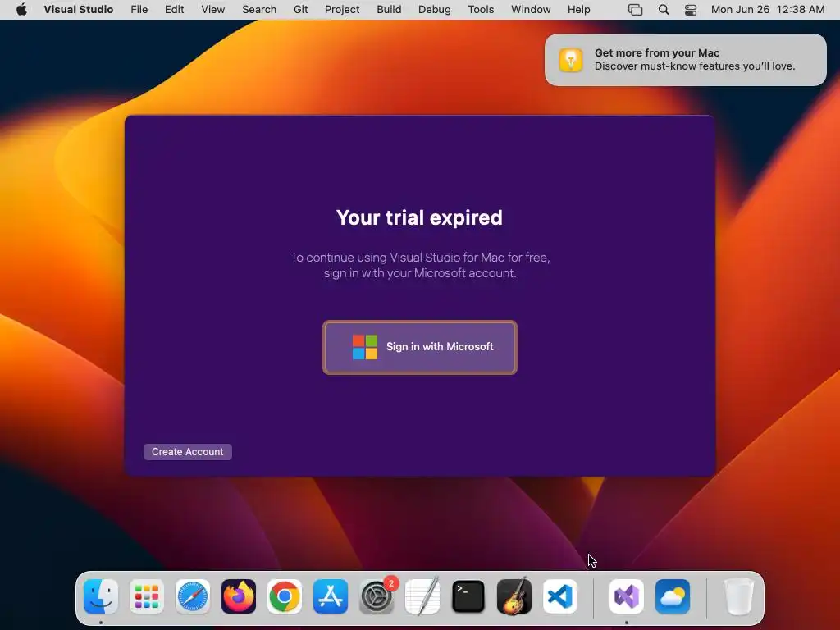Image resolution: width=840 pixels, height=630 pixels.
Task: Click the "Your trial expired" heading
Action: point(419,217)
